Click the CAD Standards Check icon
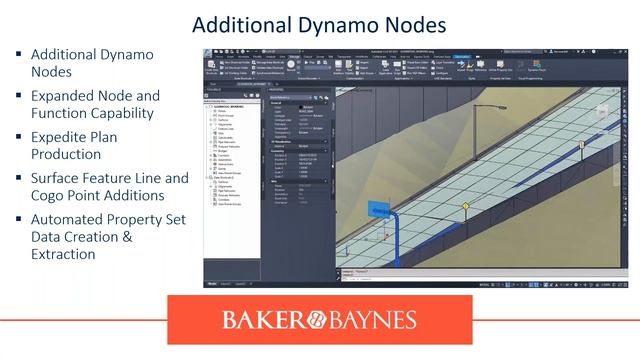The width and height of the screenshot is (640, 360). (x=433, y=68)
